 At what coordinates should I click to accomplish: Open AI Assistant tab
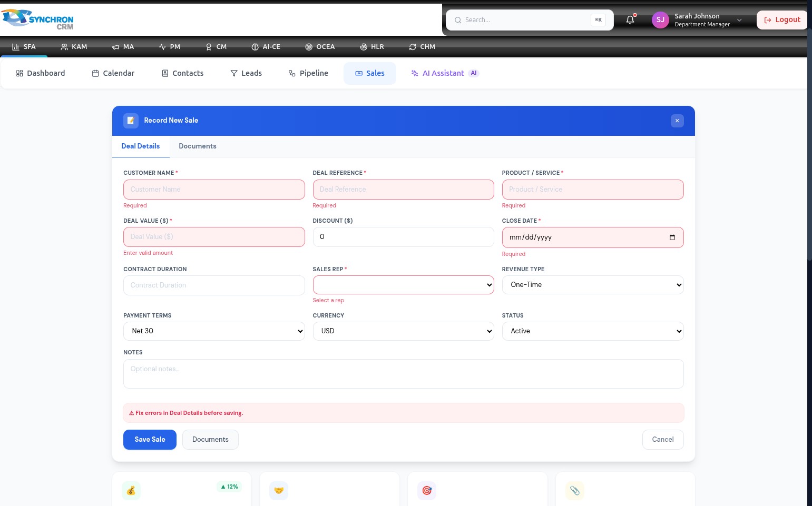(445, 73)
